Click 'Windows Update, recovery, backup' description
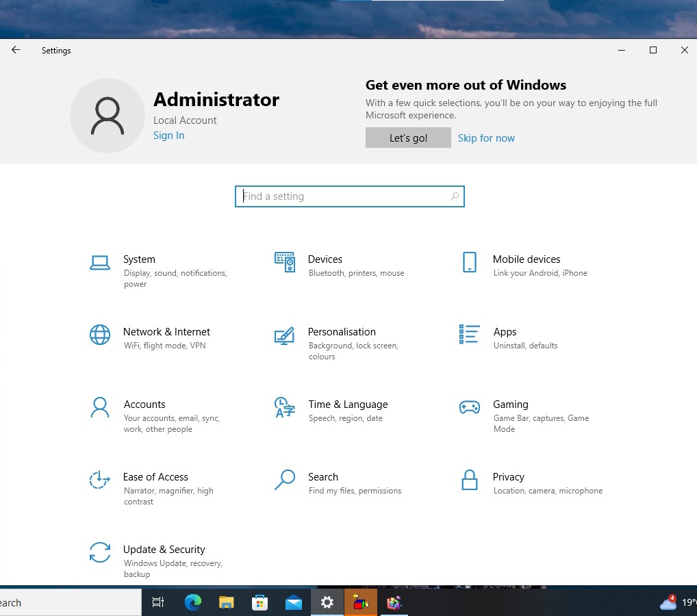The image size is (697, 616). [x=173, y=569]
